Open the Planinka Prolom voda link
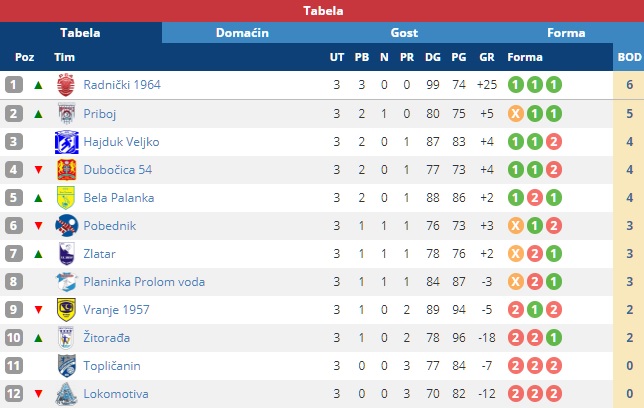644x408 pixels. point(144,282)
